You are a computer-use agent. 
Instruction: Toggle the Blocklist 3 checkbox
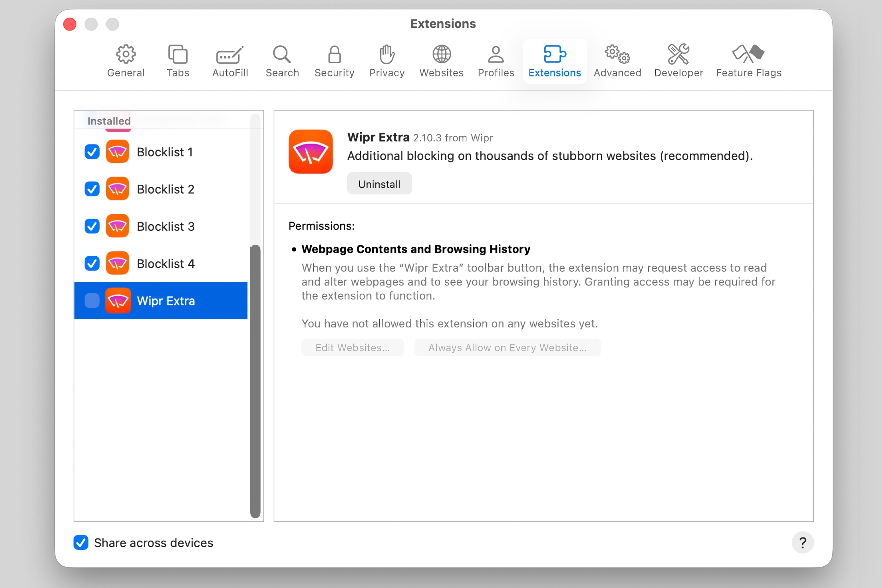coord(92,226)
